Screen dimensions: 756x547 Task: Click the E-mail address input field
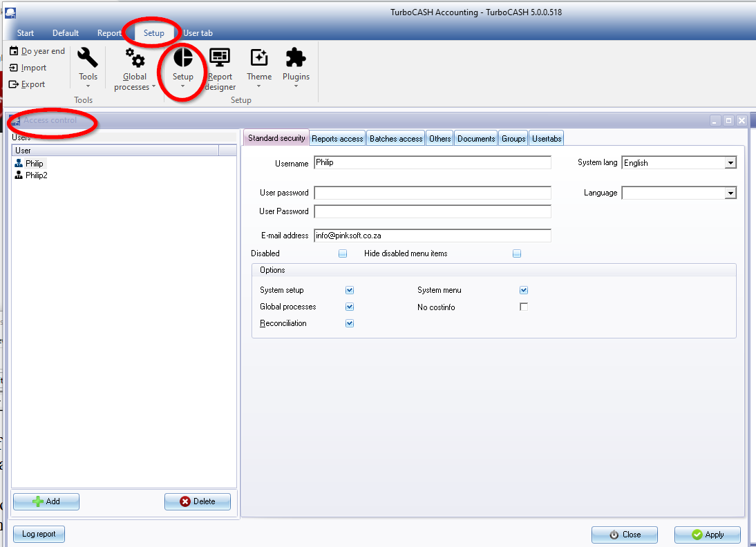click(432, 236)
